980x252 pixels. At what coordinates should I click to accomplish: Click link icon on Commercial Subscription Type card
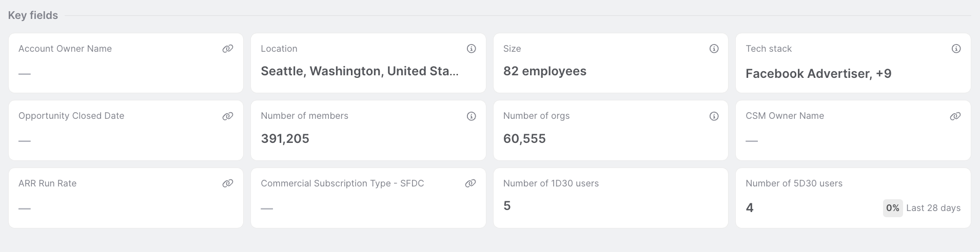click(470, 183)
